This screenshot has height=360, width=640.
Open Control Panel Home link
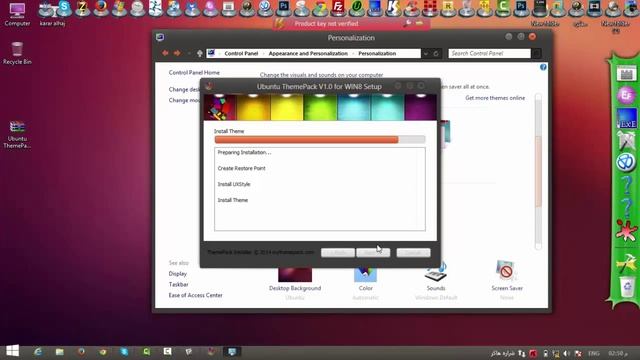[x=194, y=72]
